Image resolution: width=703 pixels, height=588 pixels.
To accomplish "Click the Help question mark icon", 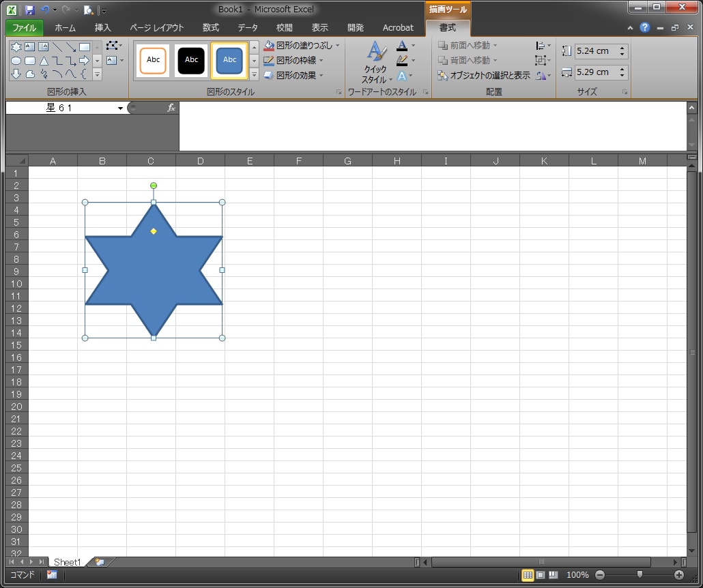I will coord(644,27).
